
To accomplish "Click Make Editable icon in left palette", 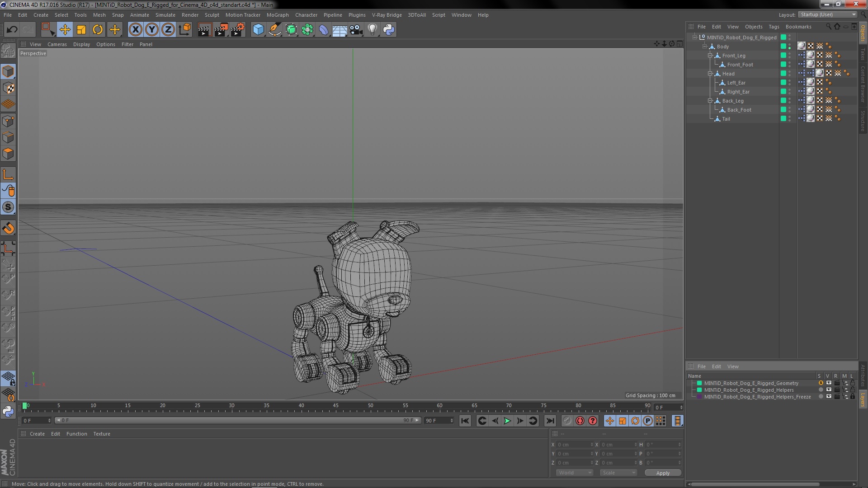I will (8, 51).
